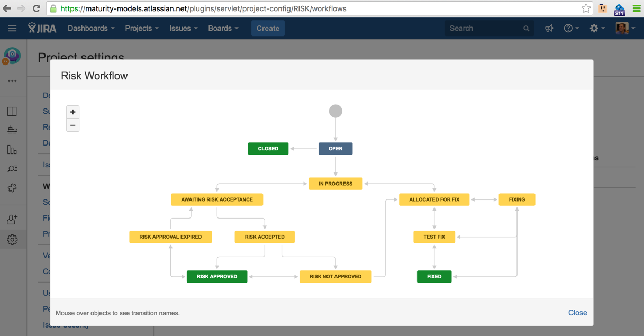Click the Create button

268,29
